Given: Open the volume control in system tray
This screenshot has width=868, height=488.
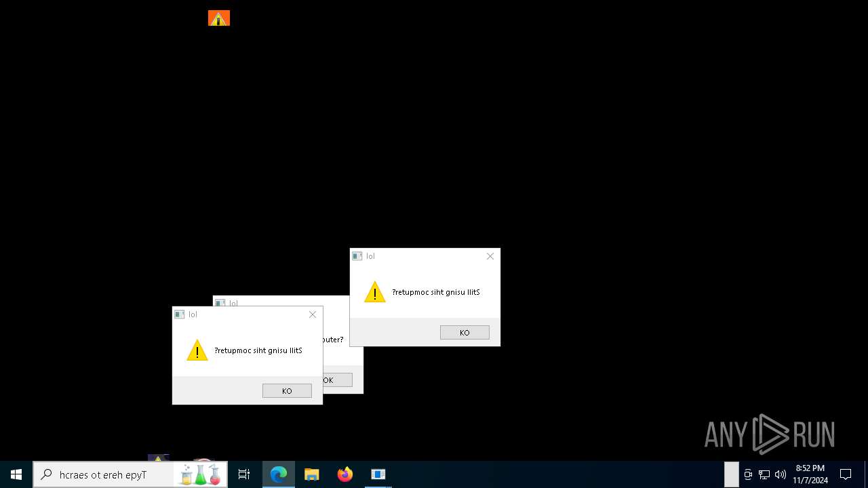Looking at the screenshot, I should point(780,474).
